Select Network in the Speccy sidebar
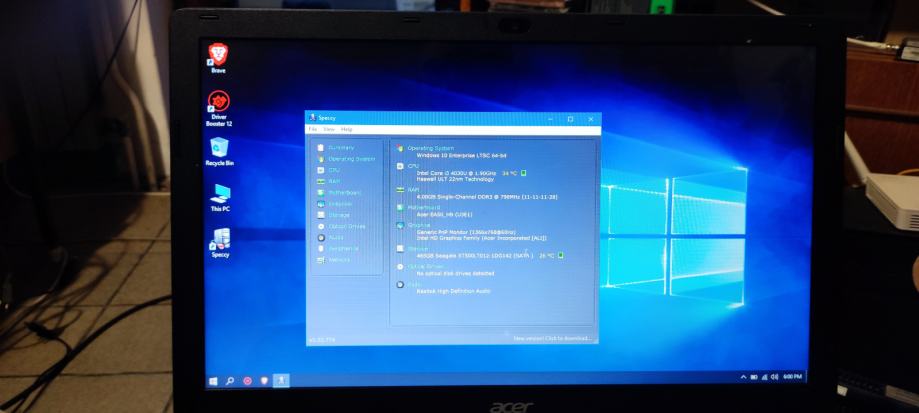Screen dimensions: 919x413 click(333, 260)
